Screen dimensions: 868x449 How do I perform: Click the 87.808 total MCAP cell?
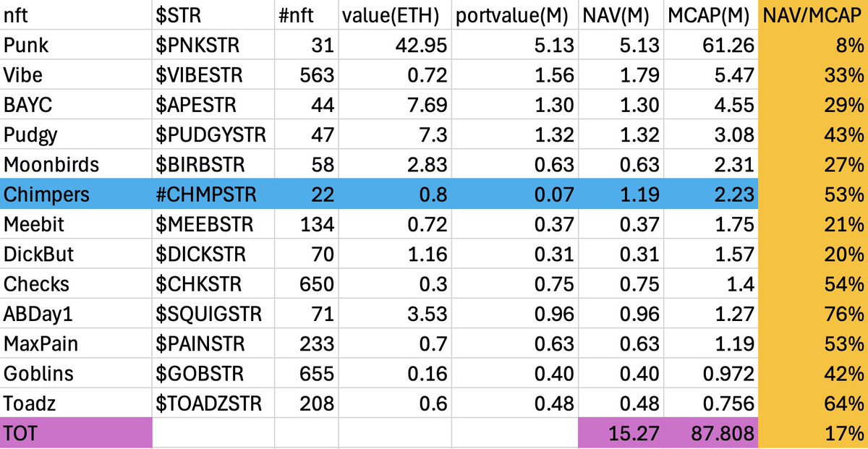[x=712, y=432]
